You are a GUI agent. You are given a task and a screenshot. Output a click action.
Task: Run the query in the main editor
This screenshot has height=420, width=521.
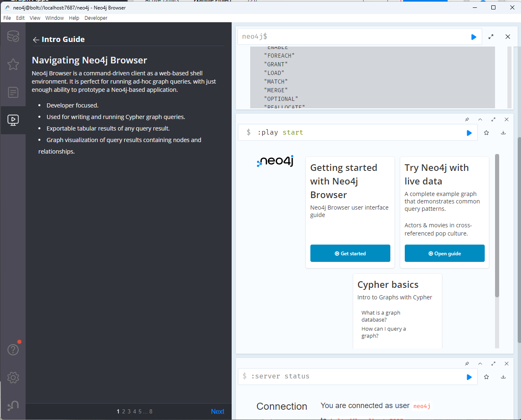(474, 37)
